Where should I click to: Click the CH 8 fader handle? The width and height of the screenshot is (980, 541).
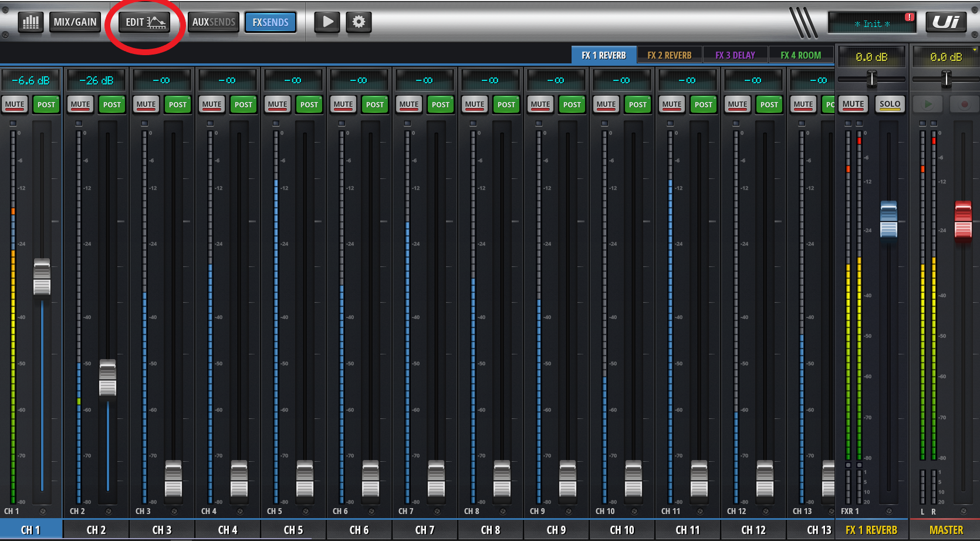502,479
